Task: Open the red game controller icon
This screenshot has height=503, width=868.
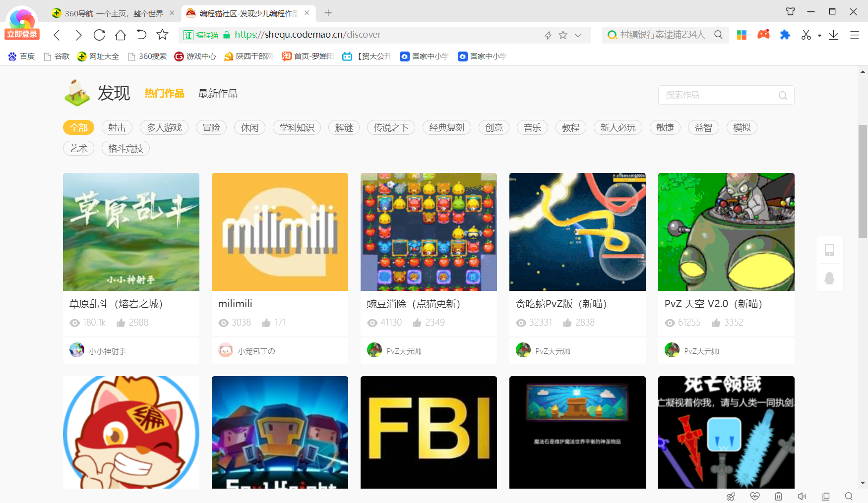Action: click(763, 34)
